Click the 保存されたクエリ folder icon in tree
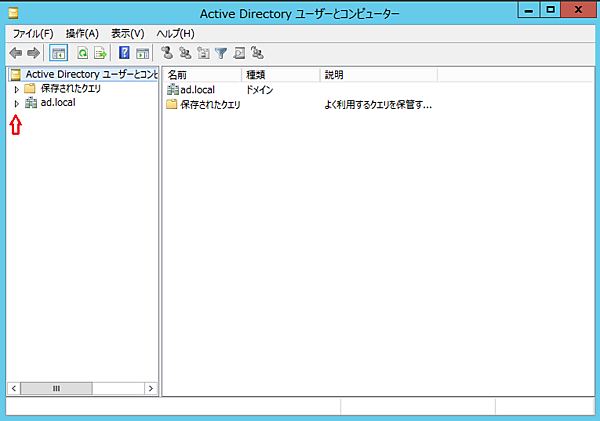The width and height of the screenshot is (600, 421). coord(30,88)
